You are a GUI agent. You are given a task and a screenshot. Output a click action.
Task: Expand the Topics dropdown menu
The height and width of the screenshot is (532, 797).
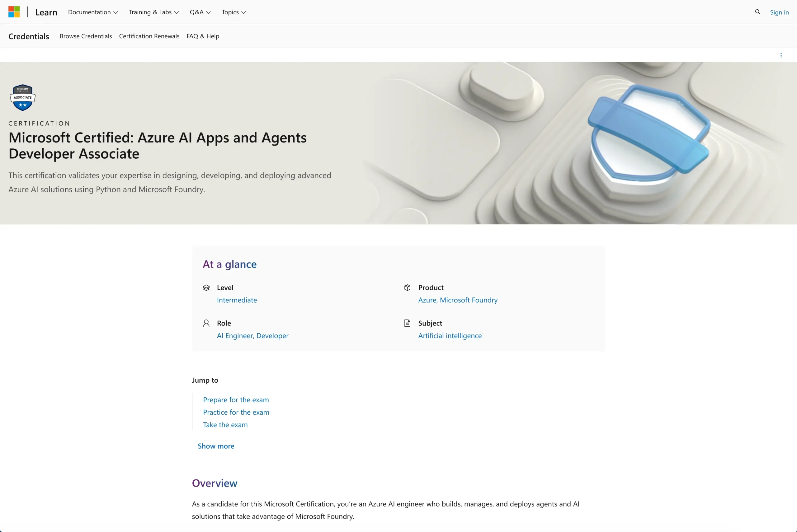pos(233,12)
